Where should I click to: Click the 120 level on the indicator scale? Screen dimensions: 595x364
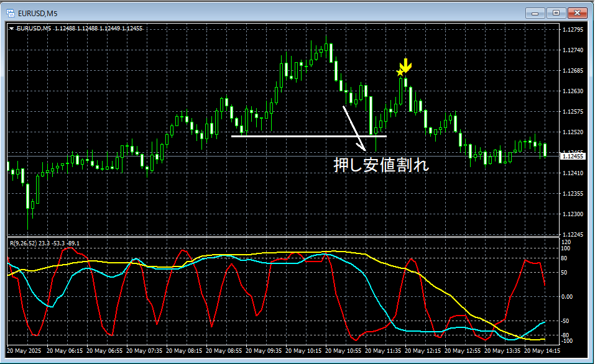tap(566, 242)
